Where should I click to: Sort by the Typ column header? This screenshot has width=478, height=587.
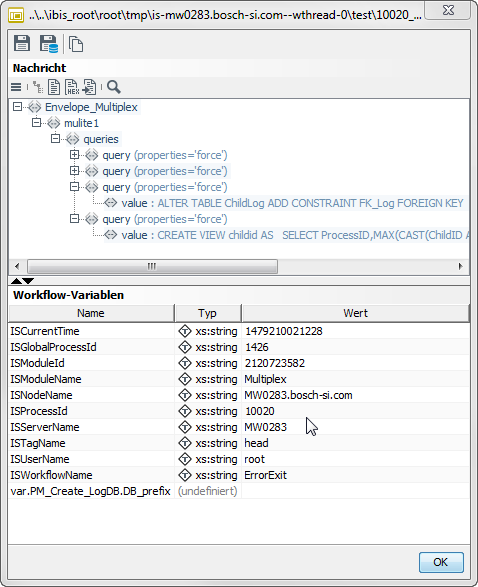[208, 313]
